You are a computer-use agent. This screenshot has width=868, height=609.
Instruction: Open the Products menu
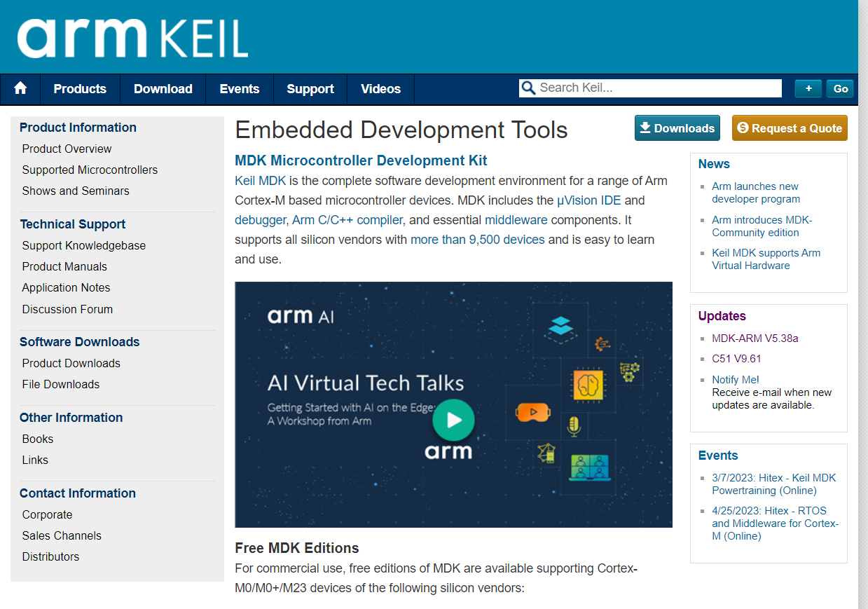79,89
